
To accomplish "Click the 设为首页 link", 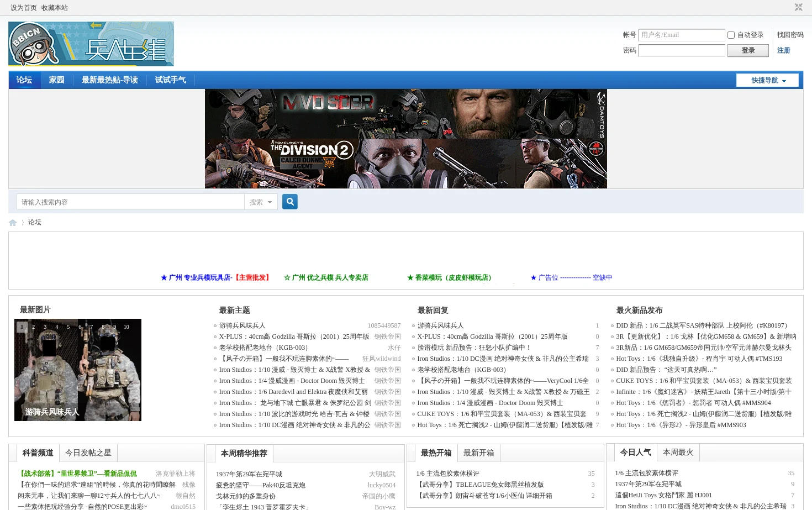I will click(x=24, y=8).
